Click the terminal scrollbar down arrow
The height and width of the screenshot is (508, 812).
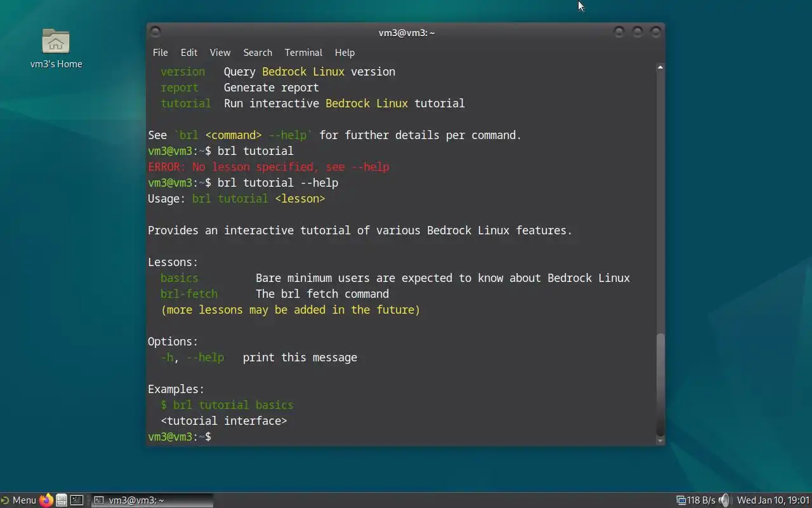pyautogui.click(x=660, y=439)
